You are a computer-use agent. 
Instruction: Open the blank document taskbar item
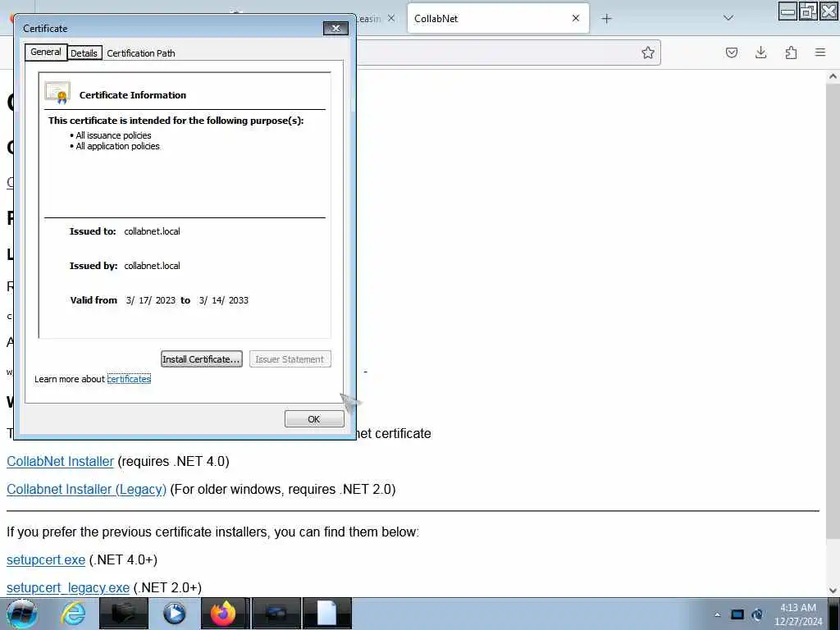pos(327,614)
